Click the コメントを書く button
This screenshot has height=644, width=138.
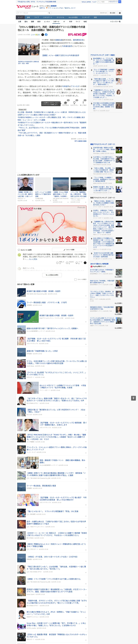click(69, 250)
